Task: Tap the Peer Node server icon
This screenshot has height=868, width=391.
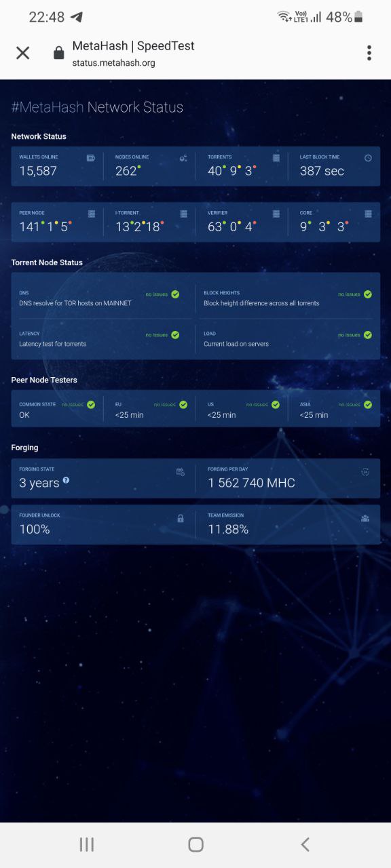Action: tap(92, 214)
